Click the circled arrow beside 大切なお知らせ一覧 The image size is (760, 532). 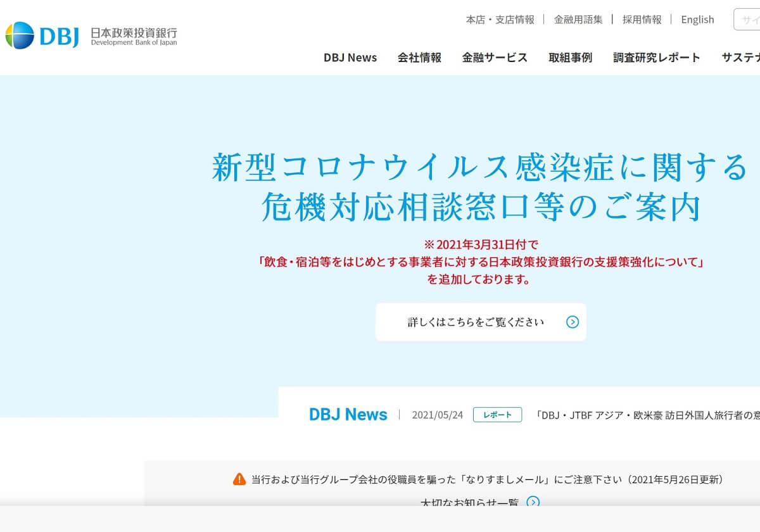pyautogui.click(x=533, y=503)
